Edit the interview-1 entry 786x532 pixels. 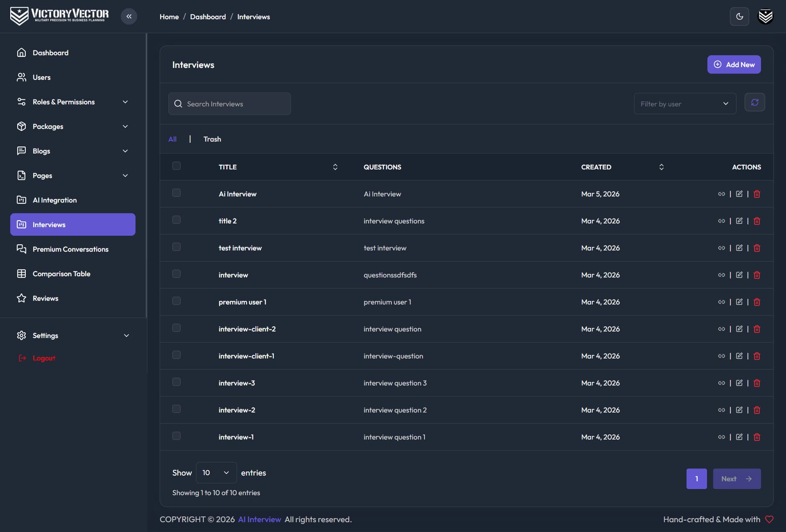(x=739, y=437)
